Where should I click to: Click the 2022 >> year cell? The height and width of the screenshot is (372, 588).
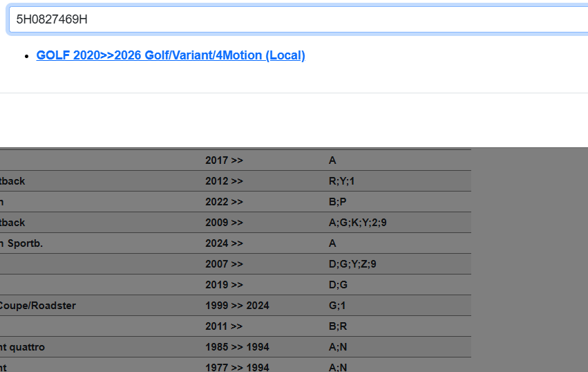coord(224,202)
